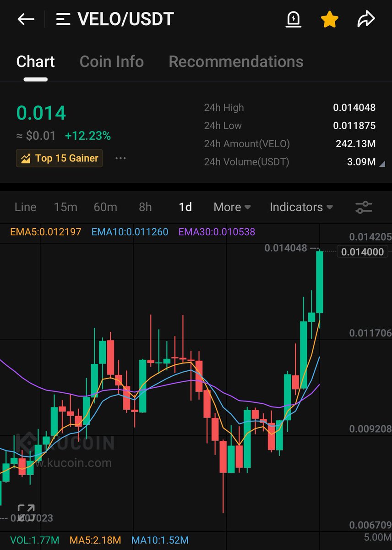The image size is (392, 550).
Task: Go back using the arrow icon
Action: 26,19
